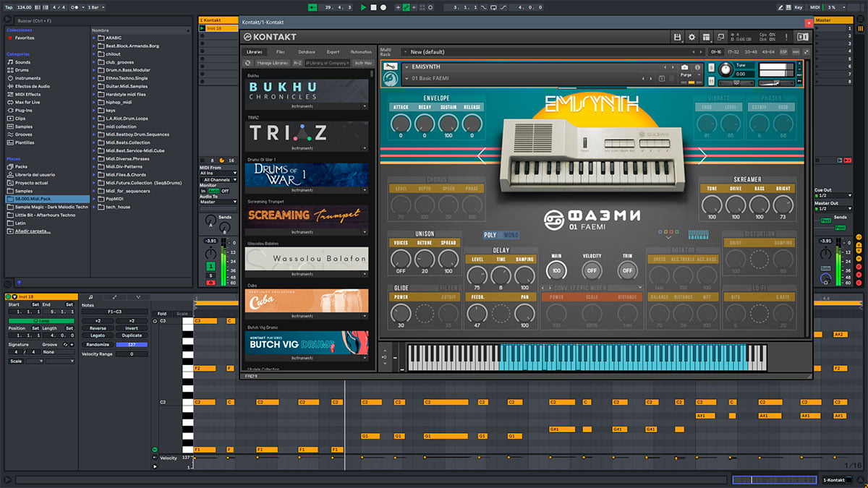Open Envelopes tab icon in clip view

pos(114,296)
